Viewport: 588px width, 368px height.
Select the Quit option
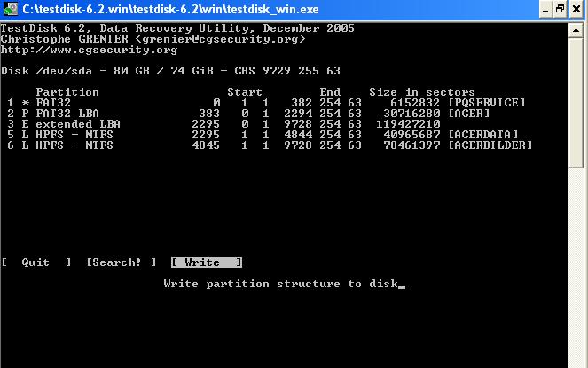[x=36, y=262]
